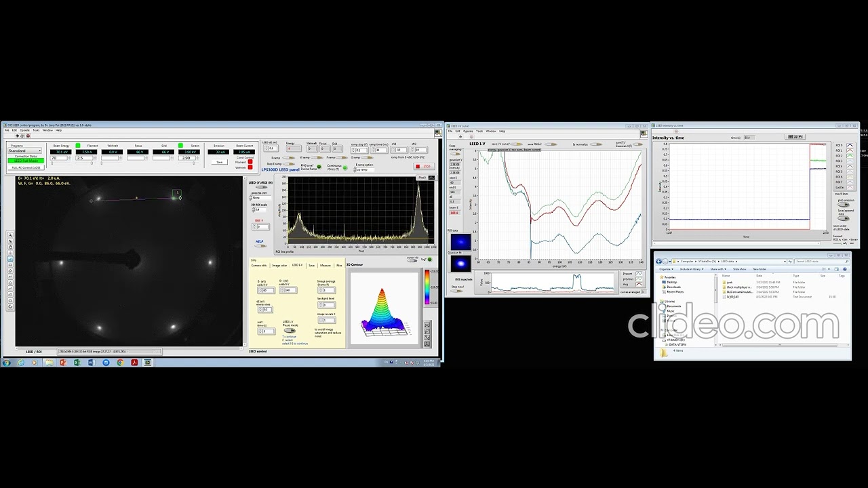Screen dimensions: 868x488
Task: Open File Explorer from the taskbar
Action: [49, 363]
